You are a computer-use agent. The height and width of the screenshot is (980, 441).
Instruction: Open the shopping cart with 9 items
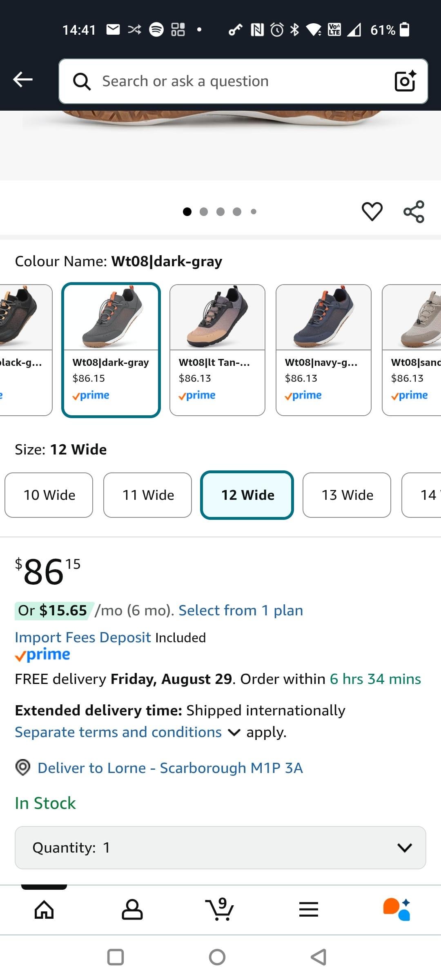coord(220,910)
